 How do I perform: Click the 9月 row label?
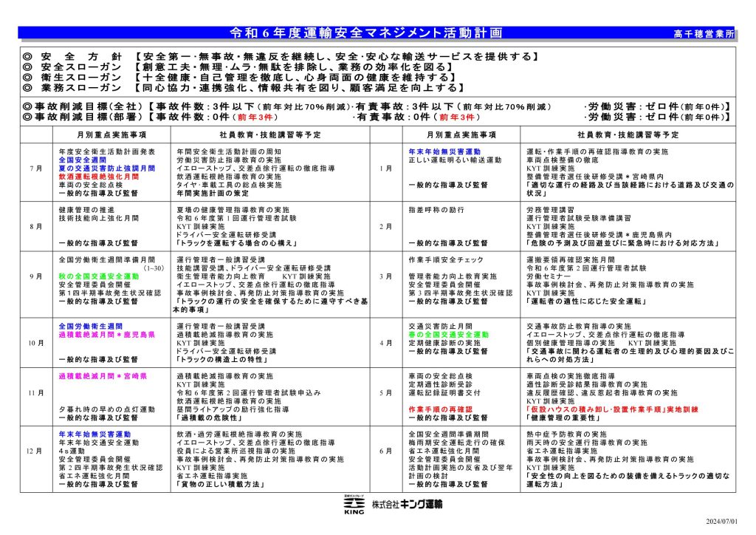pyautogui.click(x=36, y=276)
